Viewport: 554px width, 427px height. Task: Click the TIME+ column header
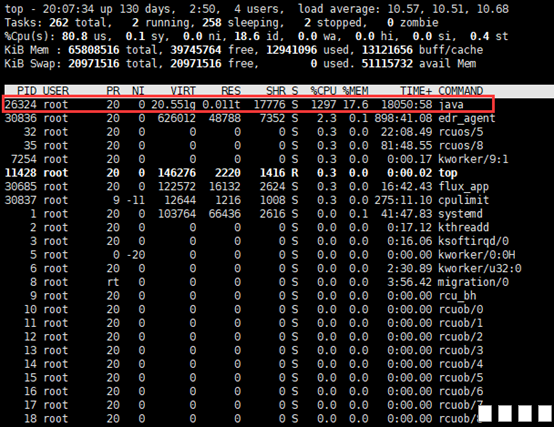click(x=416, y=91)
